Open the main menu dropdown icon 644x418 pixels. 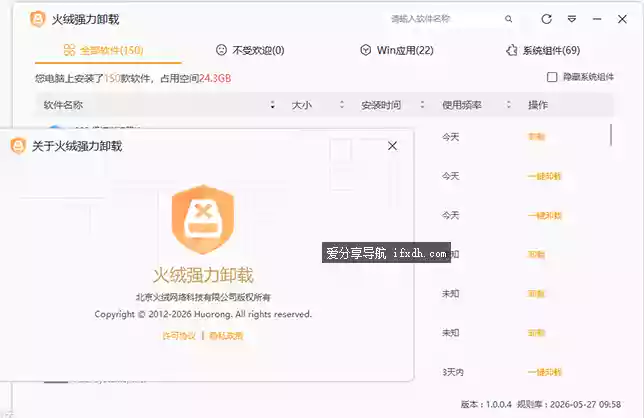click(x=572, y=19)
